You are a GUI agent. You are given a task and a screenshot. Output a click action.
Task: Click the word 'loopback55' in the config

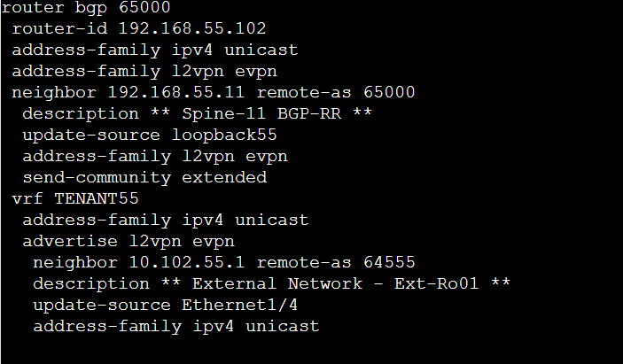tap(224, 135)
